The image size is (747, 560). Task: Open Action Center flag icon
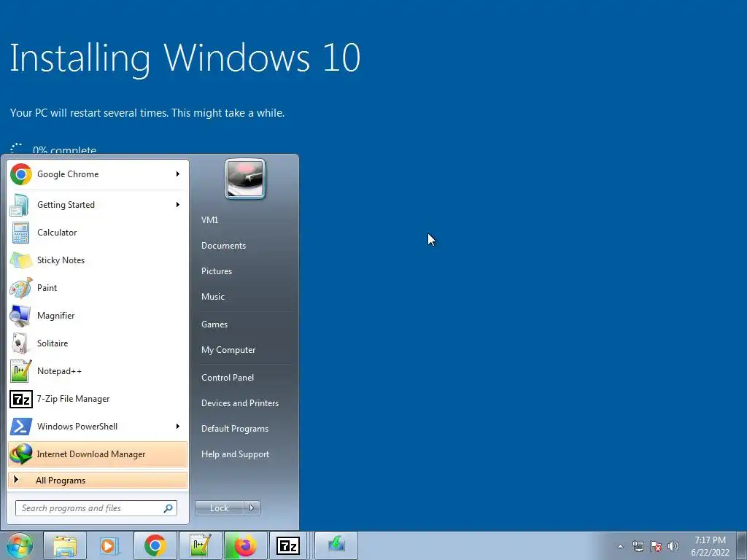(x=656, y=546)
